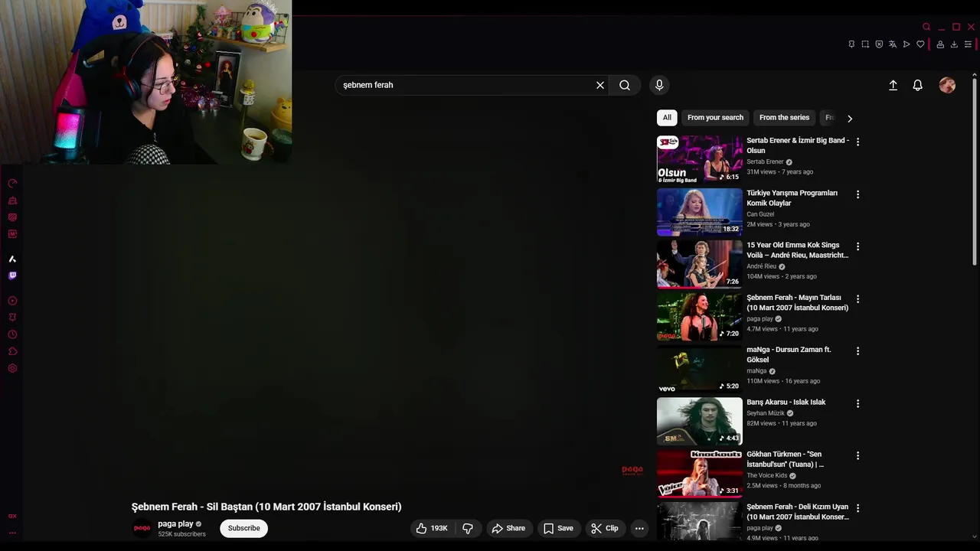This screenshot has width=980, height=551.
Task: Click the page vertical scrollbar thumb
Action: tap(974, 171)
